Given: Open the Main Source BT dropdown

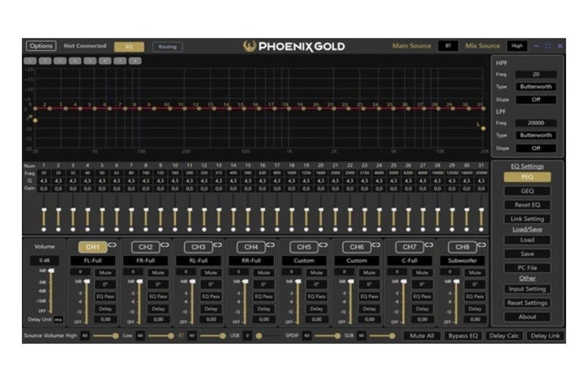Looking at the screenshot, I should click(448, 46).
